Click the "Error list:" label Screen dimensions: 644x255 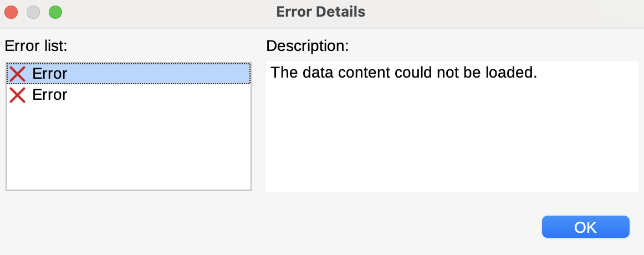(x=35, y=45)
